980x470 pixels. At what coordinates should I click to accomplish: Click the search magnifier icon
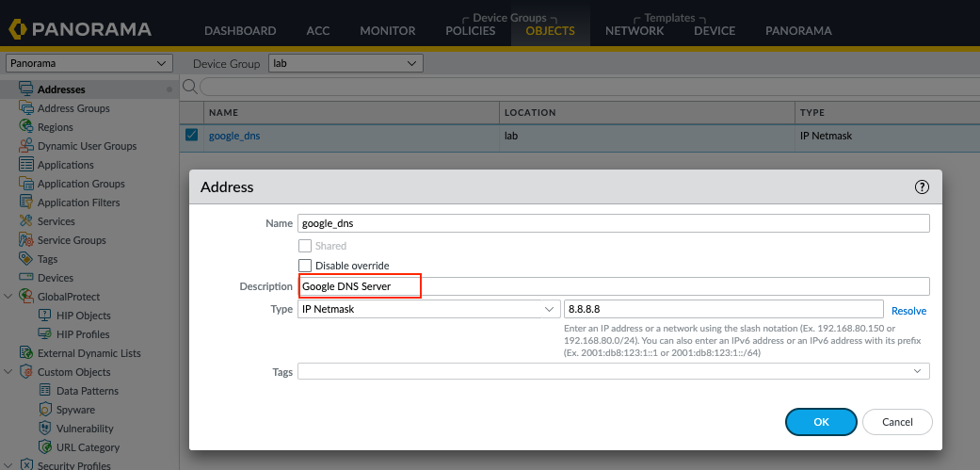point(189,87)
